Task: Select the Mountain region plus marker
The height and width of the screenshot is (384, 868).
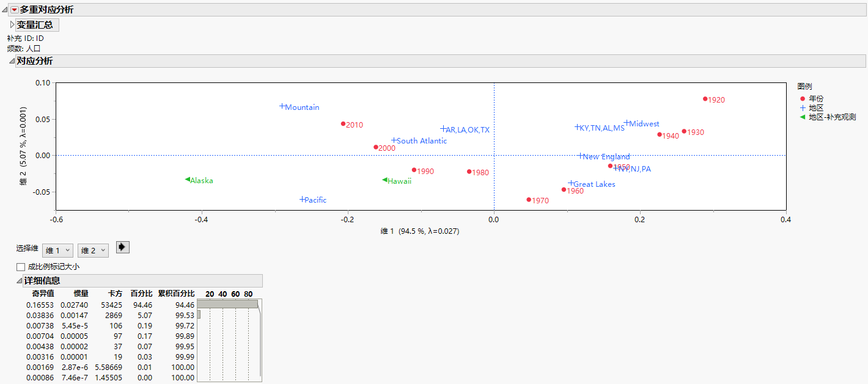Action: (282, 106)
